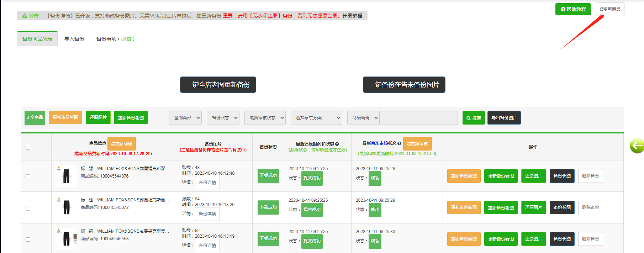Viewport: 644px width, 253px height.
Task: Click the help icon beside JD audit status
Action: 399,143
